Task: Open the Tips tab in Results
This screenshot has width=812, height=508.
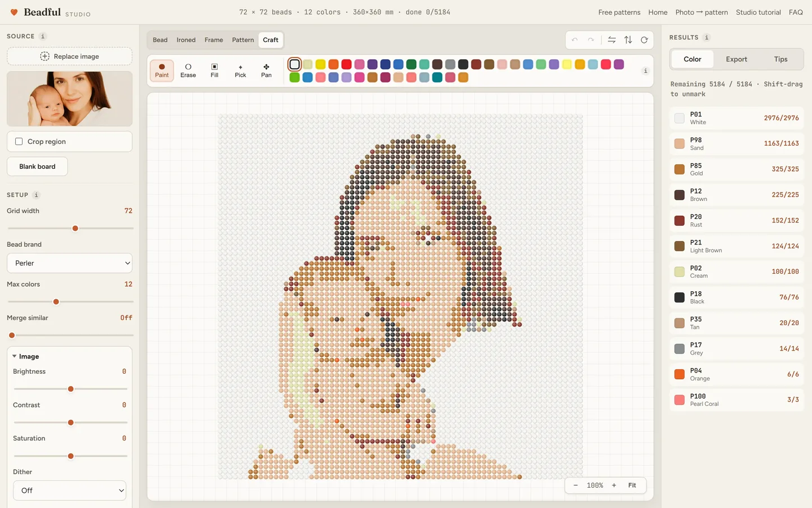Action: coord(780,59)
